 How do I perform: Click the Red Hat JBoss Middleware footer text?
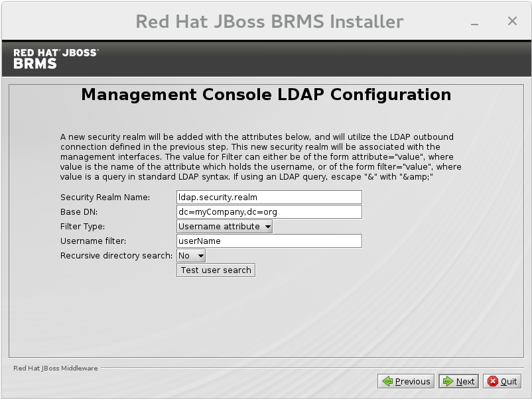[x=55, y=368]
